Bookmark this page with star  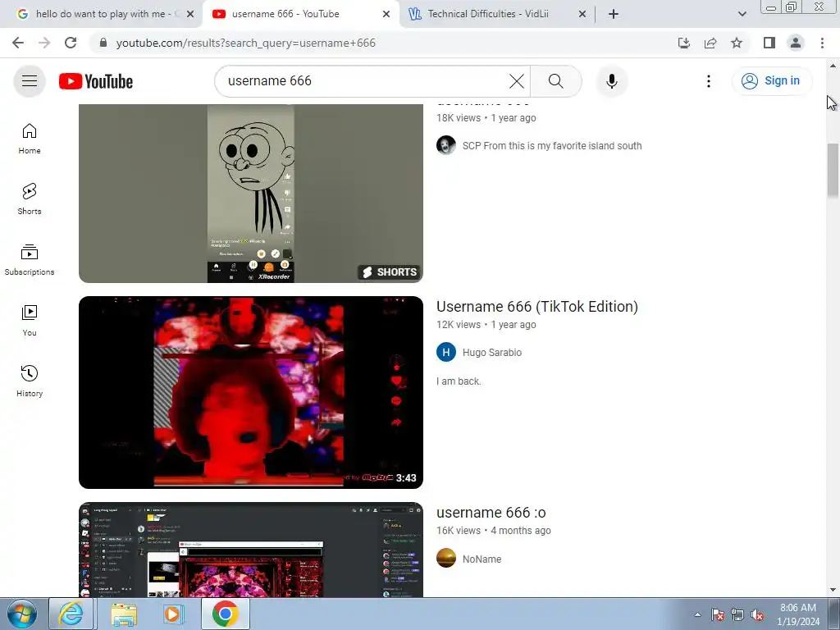coord(737,43)
